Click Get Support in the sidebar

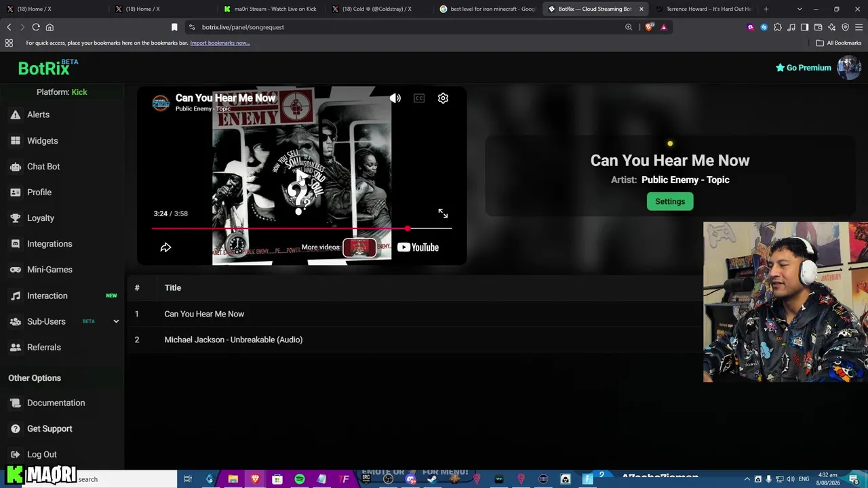(62, 428)
